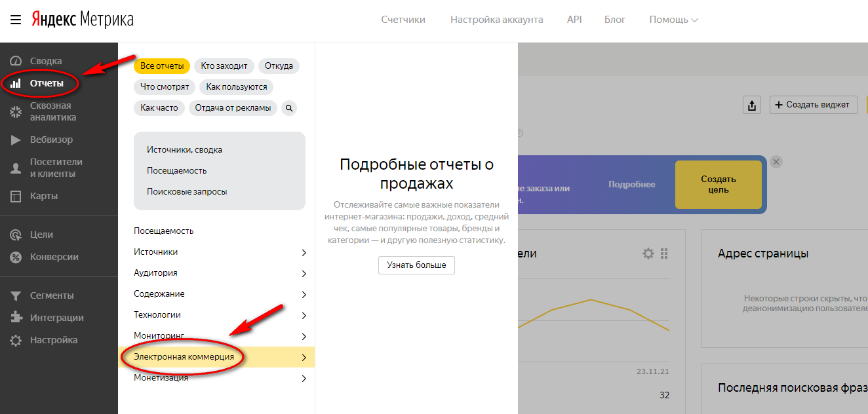This screenshot has height=414, width=868.
Task: Click the widget drag grid icon
Action: [x=664, y=254]
